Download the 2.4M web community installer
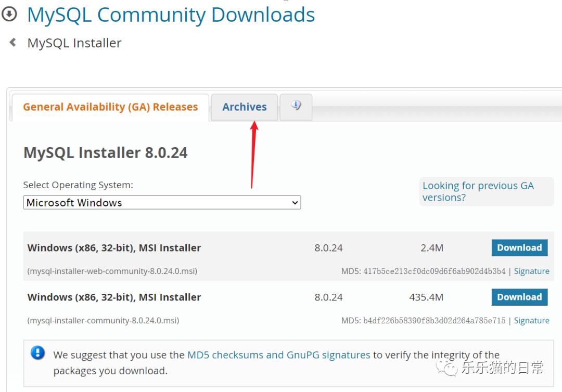The image size is (562, 392). click(x=519, y=248)
